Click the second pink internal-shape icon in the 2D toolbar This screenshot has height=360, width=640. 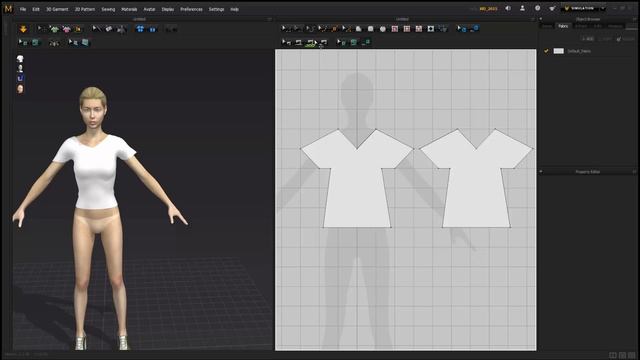click(x=407, y=29)
